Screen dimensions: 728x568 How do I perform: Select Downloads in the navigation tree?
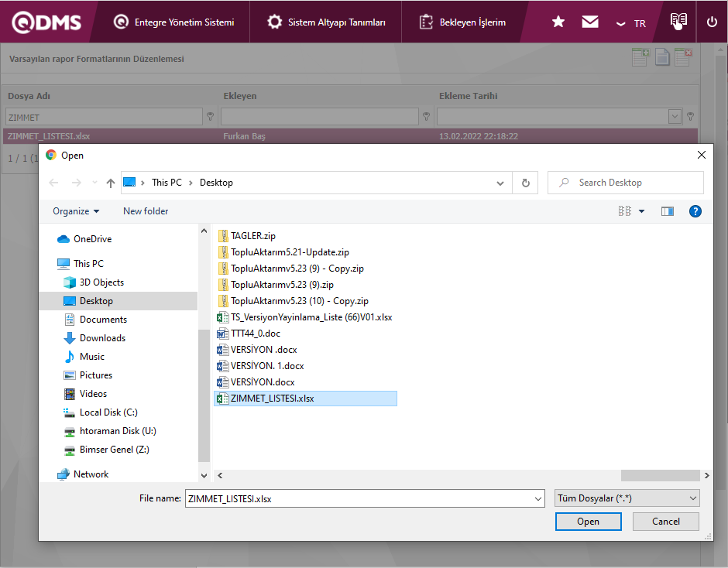(x=102, y=338)
